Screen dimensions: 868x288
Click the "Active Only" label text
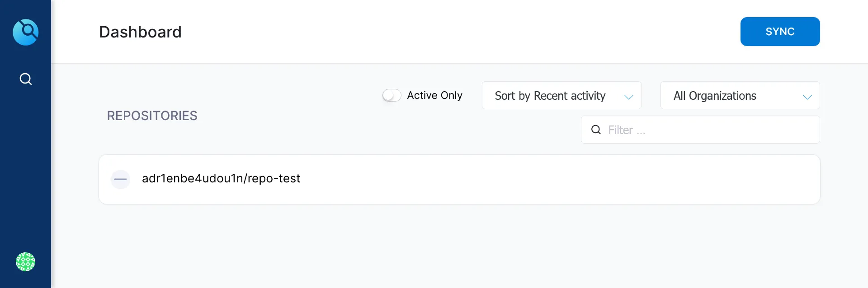coord(434,95)
